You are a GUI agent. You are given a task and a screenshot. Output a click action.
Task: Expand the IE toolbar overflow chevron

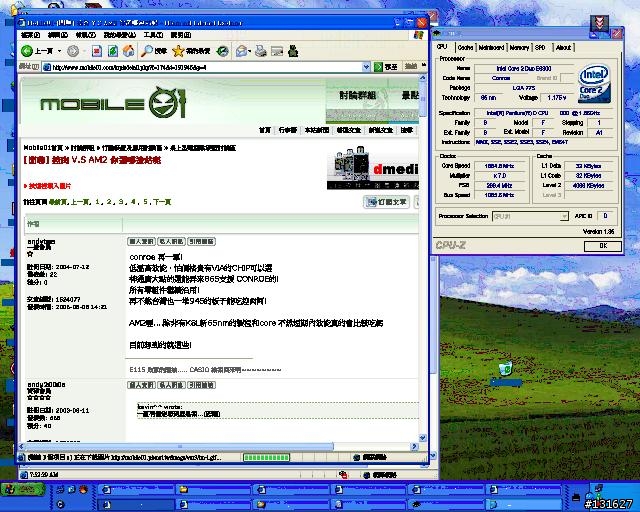tap(424, 66)
